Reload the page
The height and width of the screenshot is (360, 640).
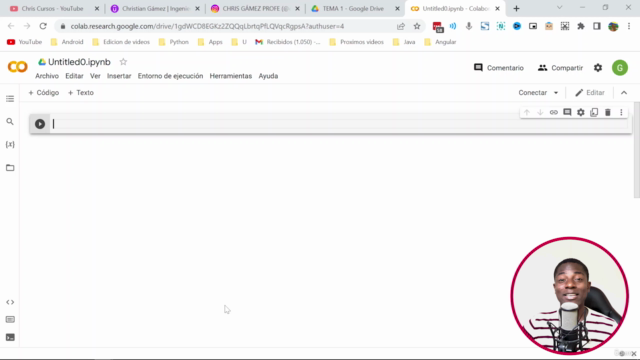pos(43,26)
